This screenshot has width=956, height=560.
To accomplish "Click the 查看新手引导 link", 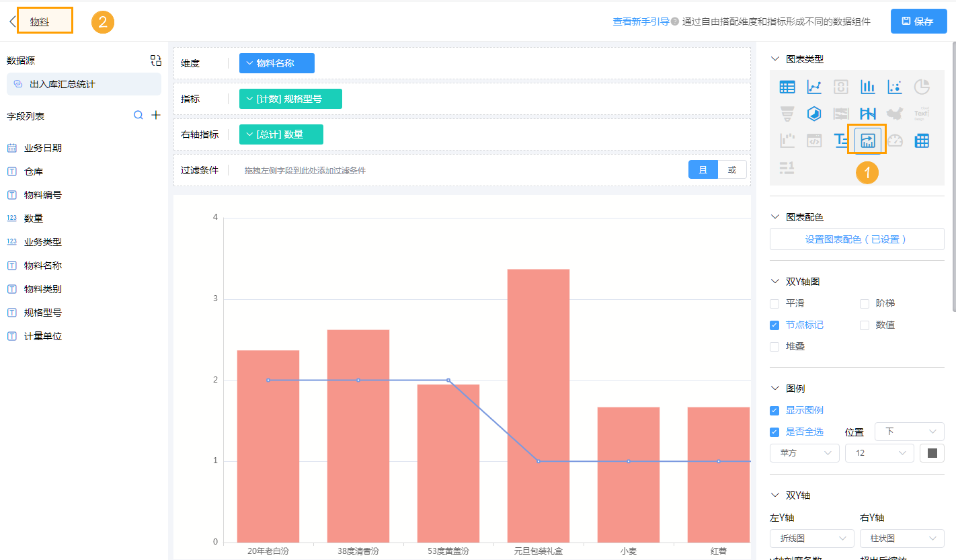I will (x=640, y=22).
